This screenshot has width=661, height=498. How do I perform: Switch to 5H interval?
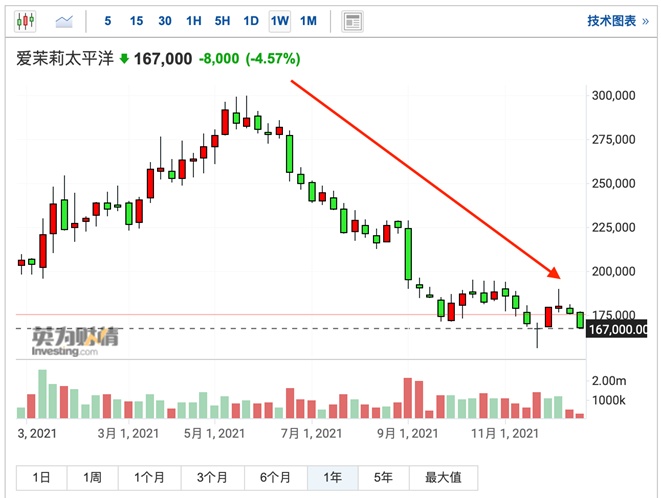222,20
